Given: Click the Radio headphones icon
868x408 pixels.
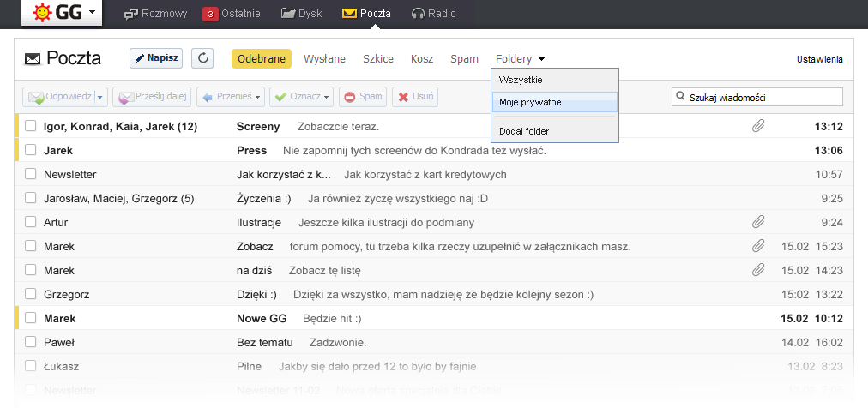Looking at the screenshot, I should pos(418,13).
